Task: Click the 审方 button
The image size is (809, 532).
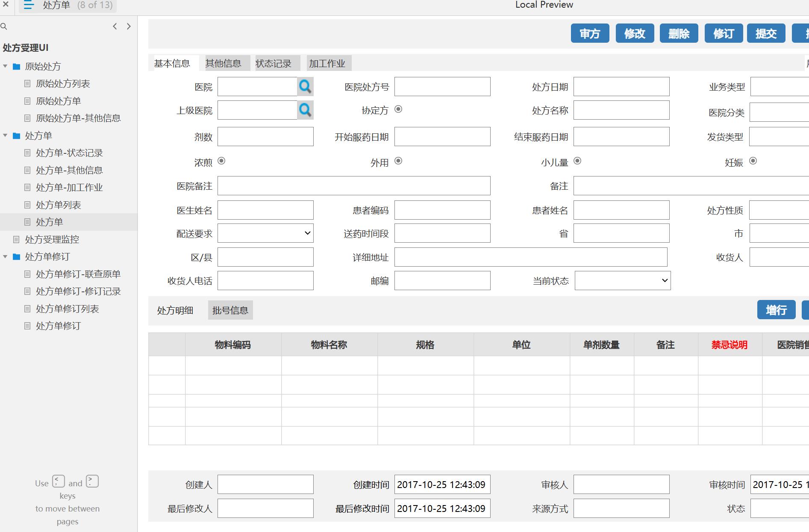Action: click(x=590, y=33)
